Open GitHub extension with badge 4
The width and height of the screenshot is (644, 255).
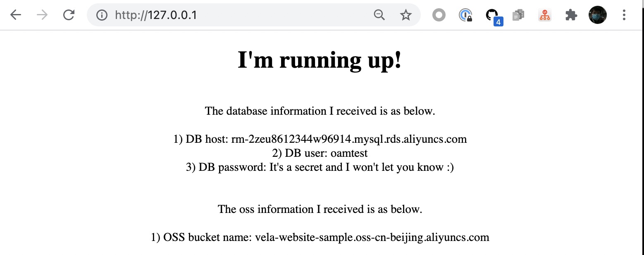492,15
